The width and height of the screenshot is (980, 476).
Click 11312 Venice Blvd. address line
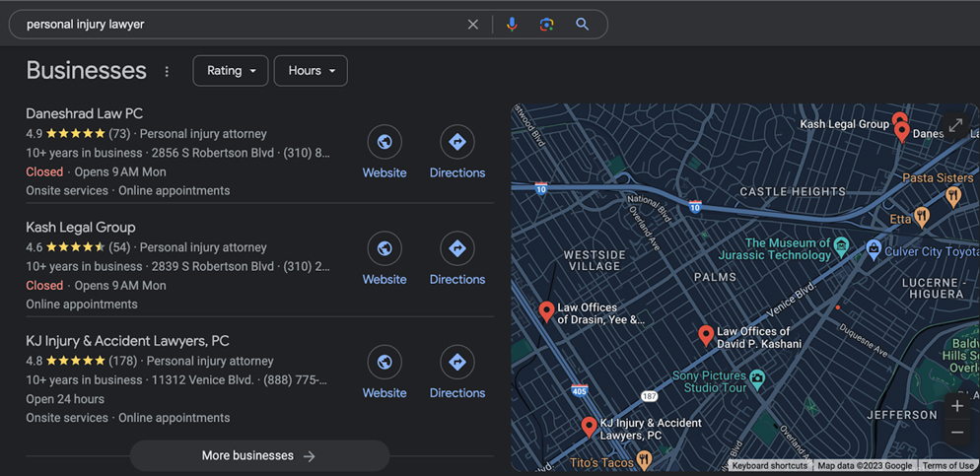click(202, 380)
